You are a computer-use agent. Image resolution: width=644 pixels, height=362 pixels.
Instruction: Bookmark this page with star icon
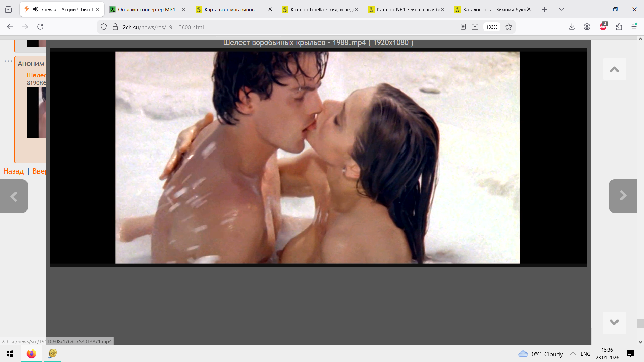coord(509,27)
